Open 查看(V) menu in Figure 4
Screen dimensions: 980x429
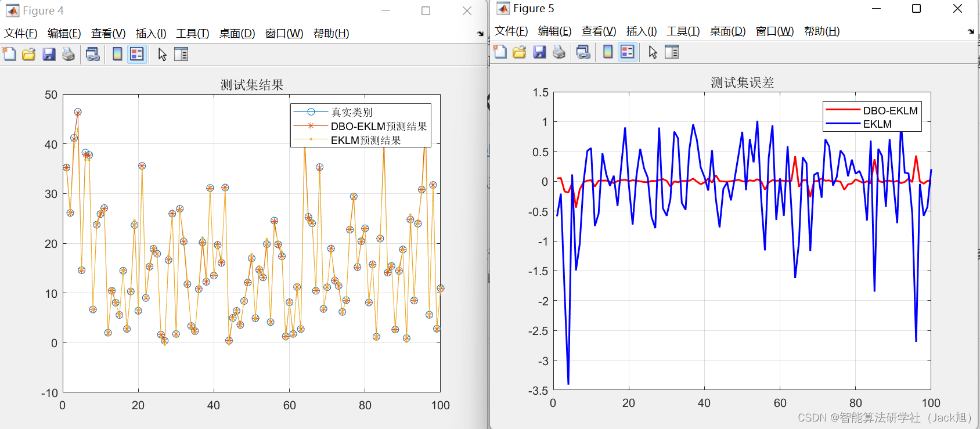coord(108,34)
